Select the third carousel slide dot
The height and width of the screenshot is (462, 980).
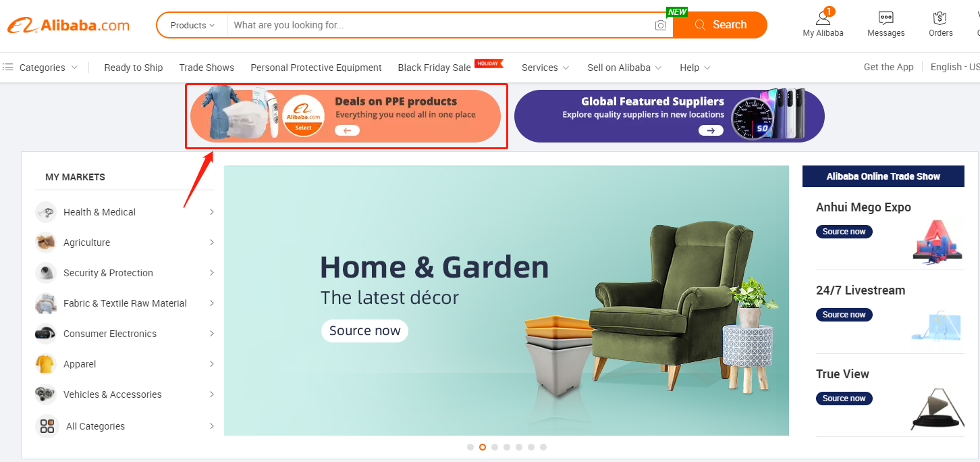coord(495,447)
